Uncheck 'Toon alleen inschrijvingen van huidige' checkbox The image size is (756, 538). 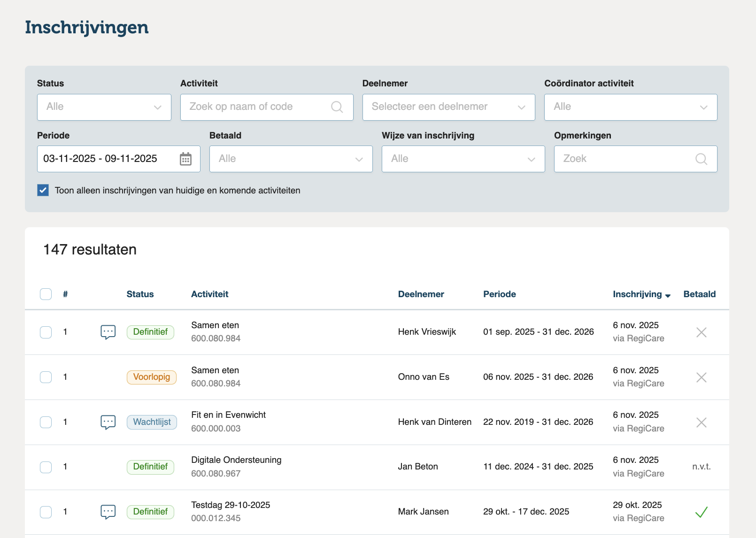43,191
